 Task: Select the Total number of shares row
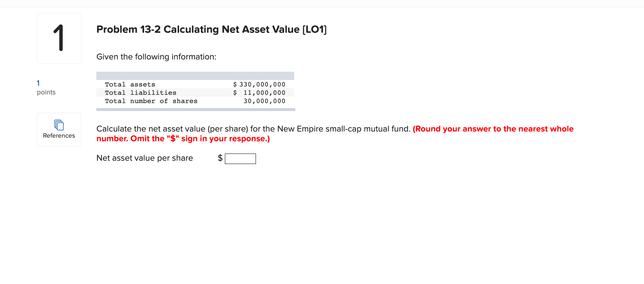195,101
